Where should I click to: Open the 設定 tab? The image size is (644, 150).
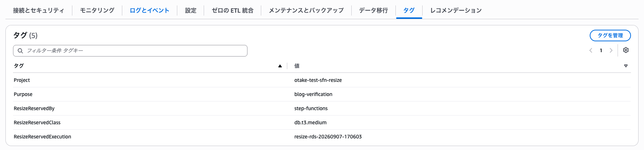click(191, 11)
